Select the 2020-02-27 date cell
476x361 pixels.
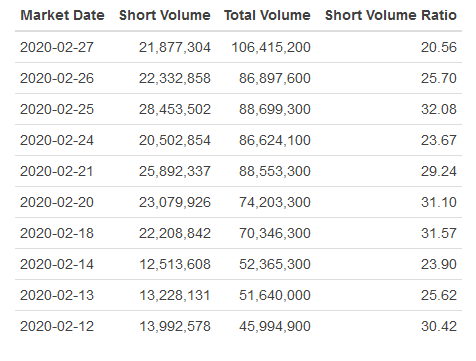point(57,47)
